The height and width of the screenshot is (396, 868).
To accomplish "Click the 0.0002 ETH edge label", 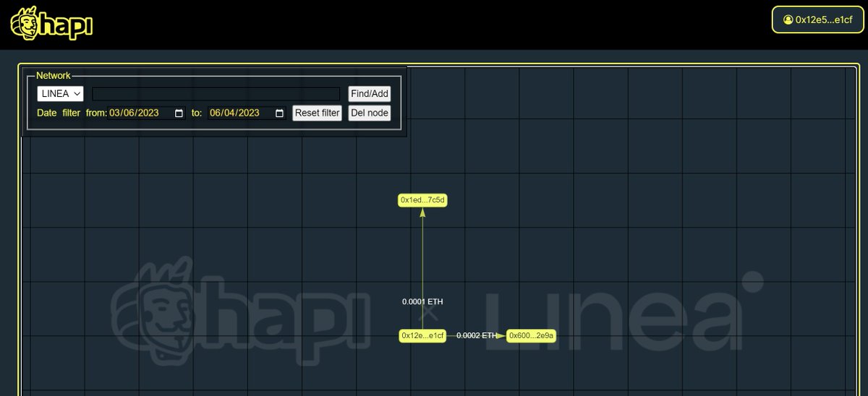I will pos(477,335).
